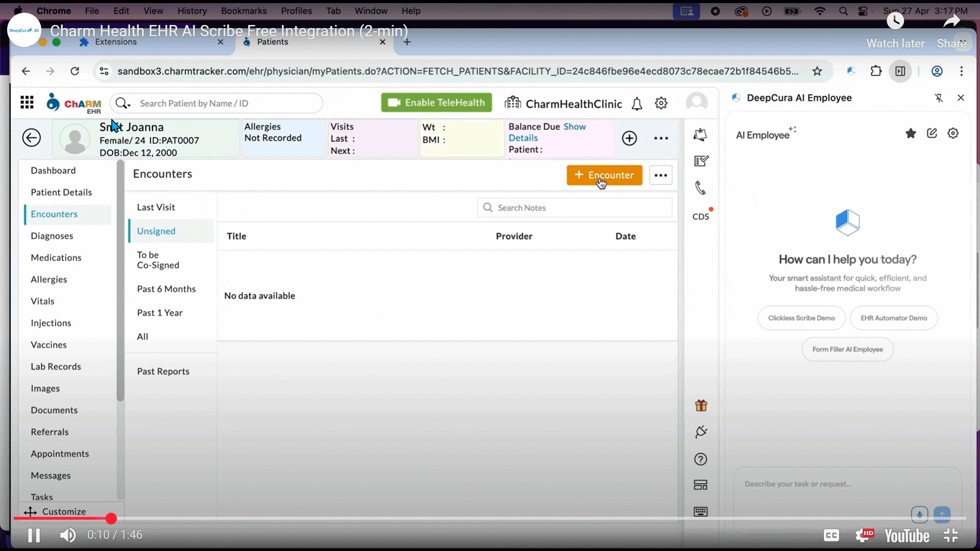Viewport: 980px width, 551px height.
Task: Open Dashboard in patient sidebar
Action: 53,170
